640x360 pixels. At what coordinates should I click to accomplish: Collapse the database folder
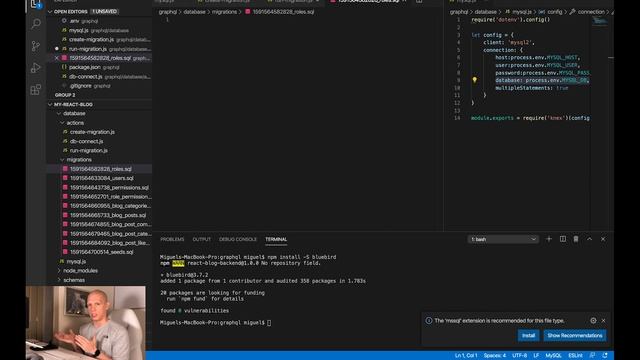pyautogui.click(x=74, y=113)
